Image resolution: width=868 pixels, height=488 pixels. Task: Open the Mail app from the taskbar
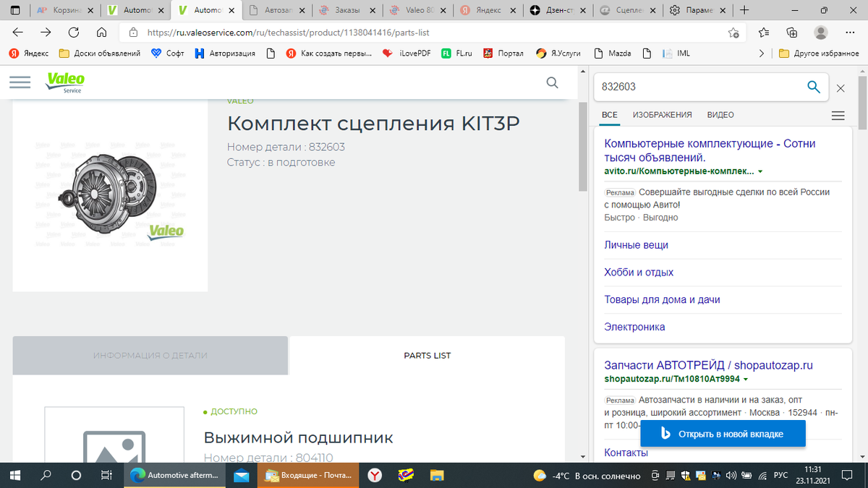pos(242,476)
